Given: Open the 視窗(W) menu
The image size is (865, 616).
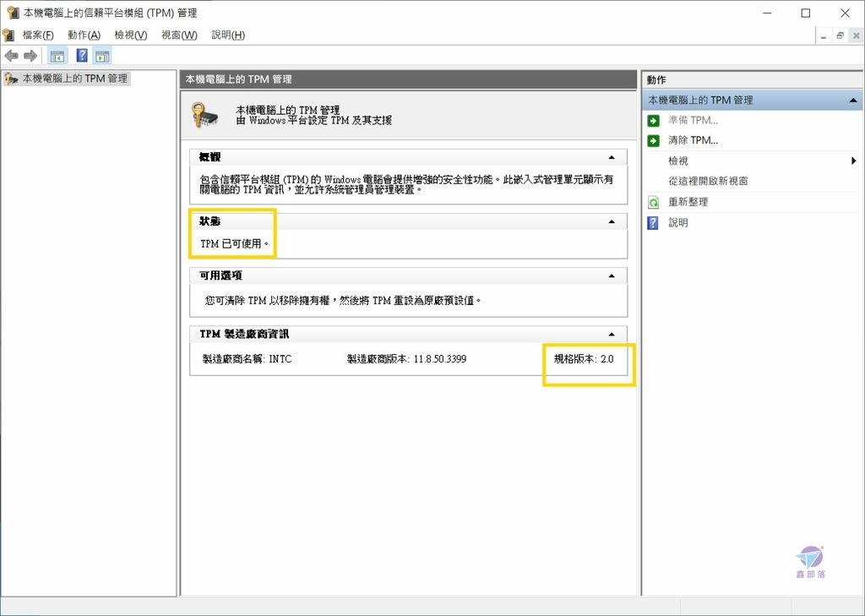Looking at the screenshot, I should coord(179,35).
